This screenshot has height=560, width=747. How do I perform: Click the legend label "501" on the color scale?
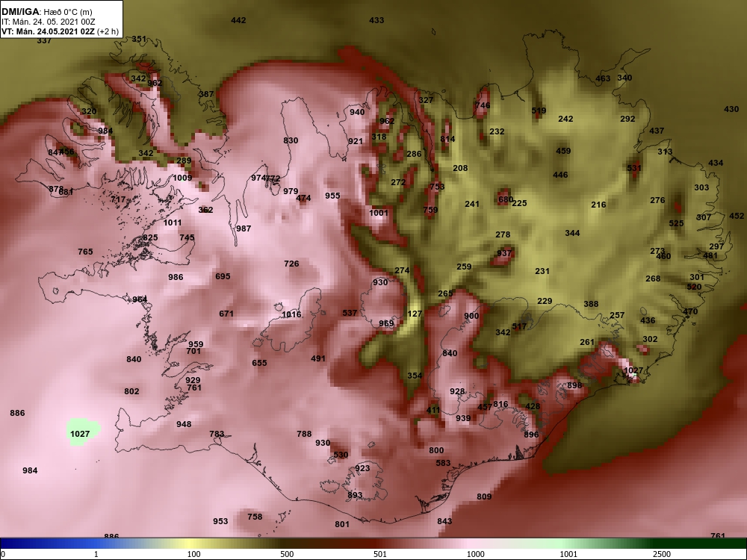click(x=380, y=554)
